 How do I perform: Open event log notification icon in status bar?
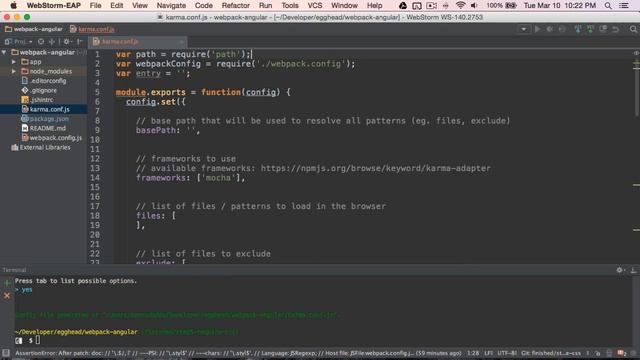click(622, 353)
